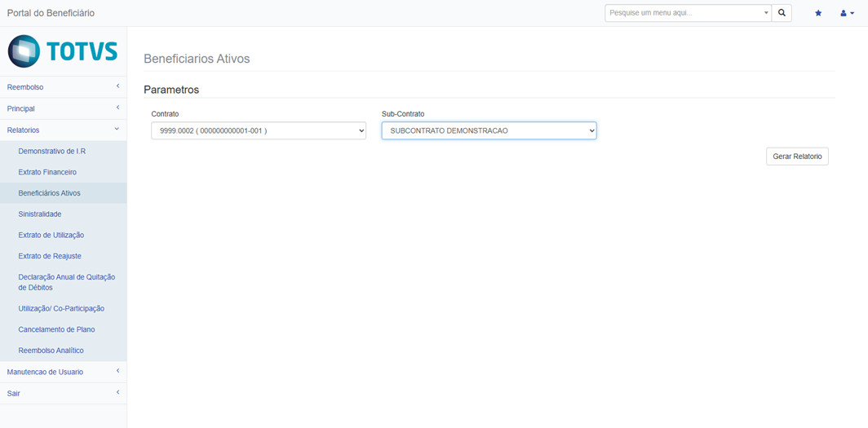Open the user profile icon menu
The width and height of the screenshot is (868, 428).
pos(847,13)
